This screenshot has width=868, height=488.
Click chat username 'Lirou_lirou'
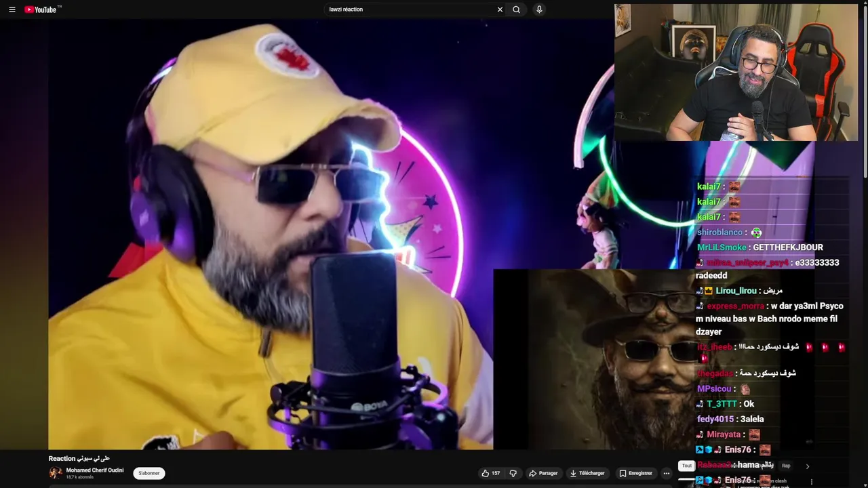(736, 291)
